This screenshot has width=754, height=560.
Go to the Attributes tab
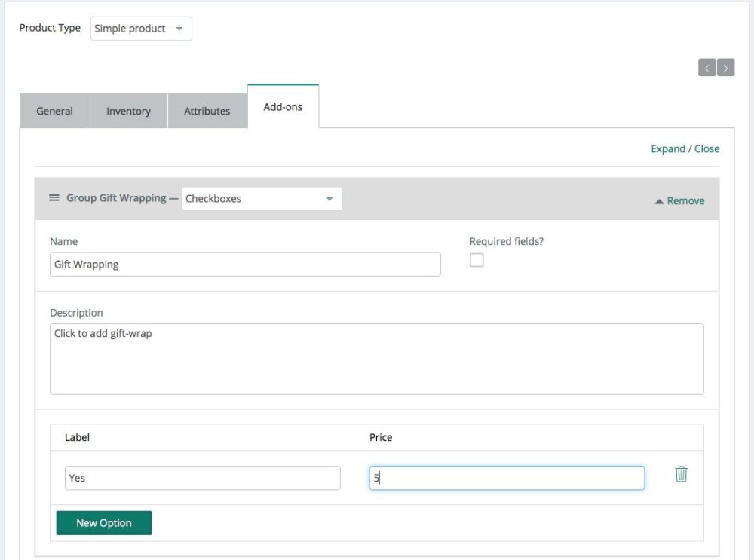pos(207,111)
